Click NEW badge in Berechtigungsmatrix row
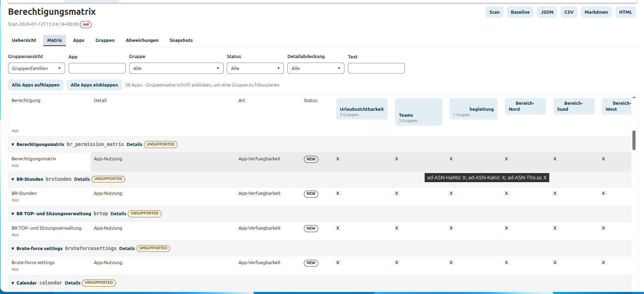 tap(311, 159)
